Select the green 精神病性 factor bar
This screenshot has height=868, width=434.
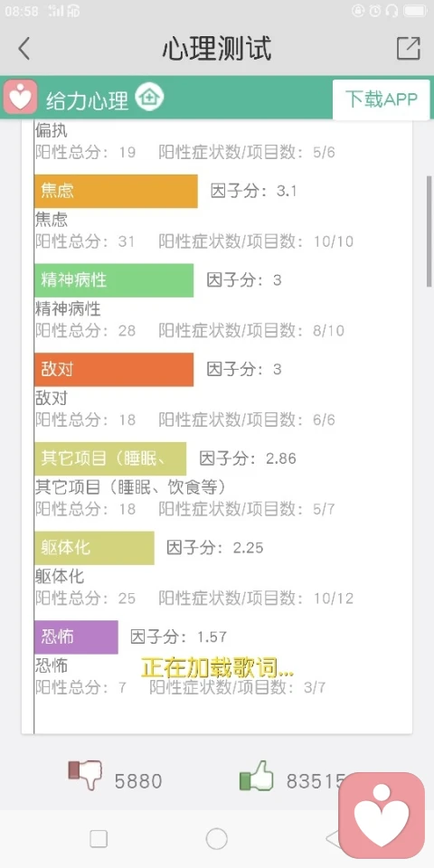coord(114,280)
